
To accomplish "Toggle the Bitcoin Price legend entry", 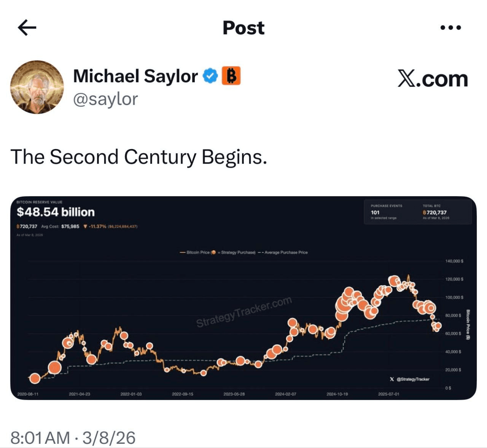I will [196, 252].
